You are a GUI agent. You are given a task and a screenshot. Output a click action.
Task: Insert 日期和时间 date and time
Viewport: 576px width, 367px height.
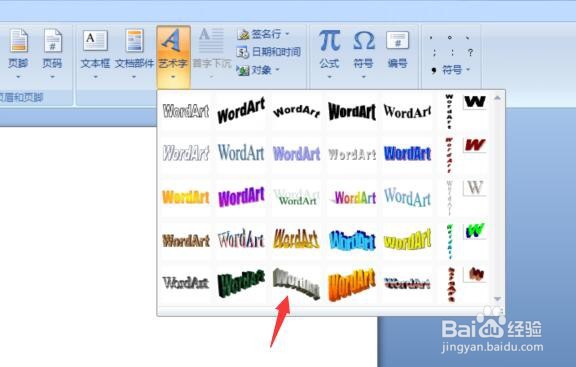click(x=269, y=52)
